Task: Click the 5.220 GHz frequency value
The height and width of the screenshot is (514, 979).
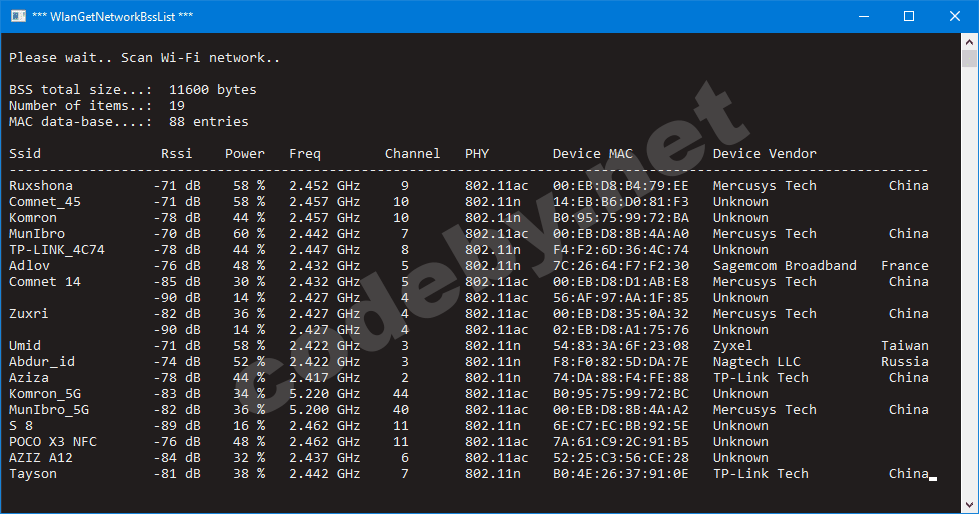Action: point(325,394)
